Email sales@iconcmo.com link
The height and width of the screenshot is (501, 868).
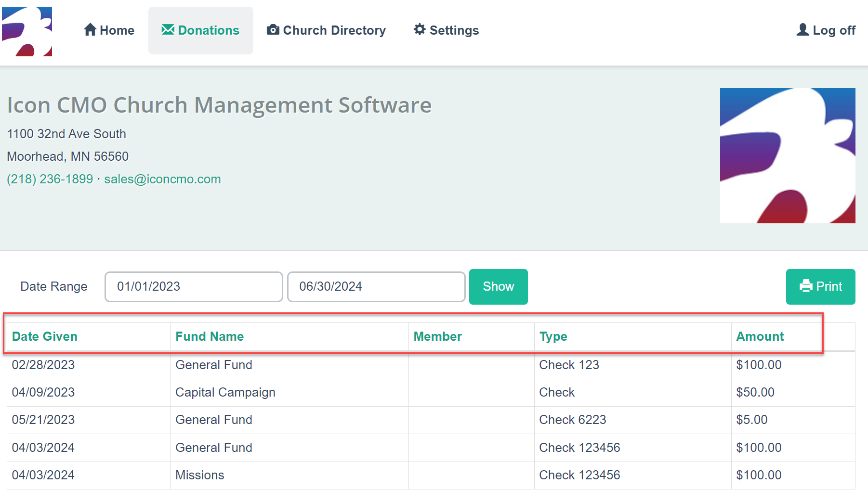tap(163, 179)
